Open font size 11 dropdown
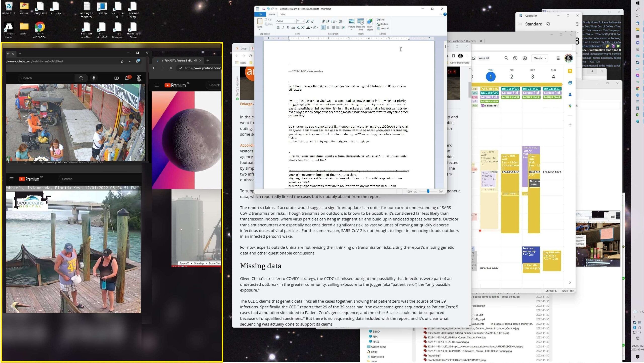644x363 pixels. pyautogui.click(x=303, y=21)
